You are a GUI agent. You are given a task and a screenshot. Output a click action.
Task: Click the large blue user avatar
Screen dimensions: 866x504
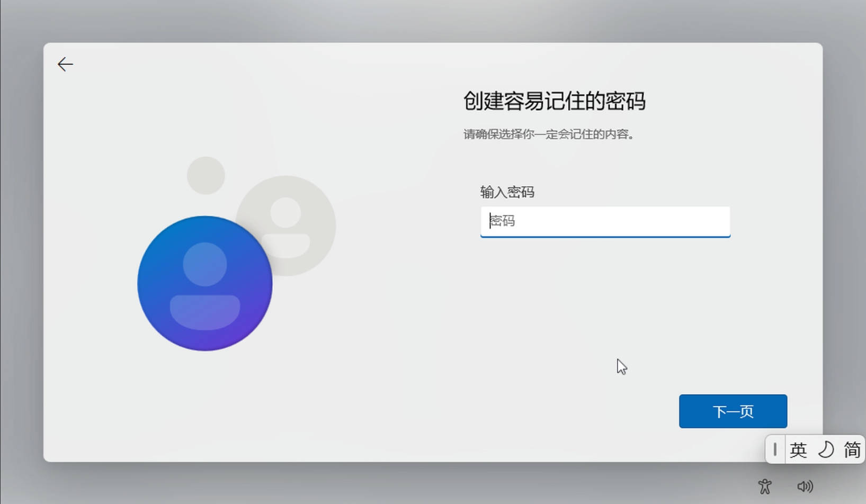coord(204,283)
